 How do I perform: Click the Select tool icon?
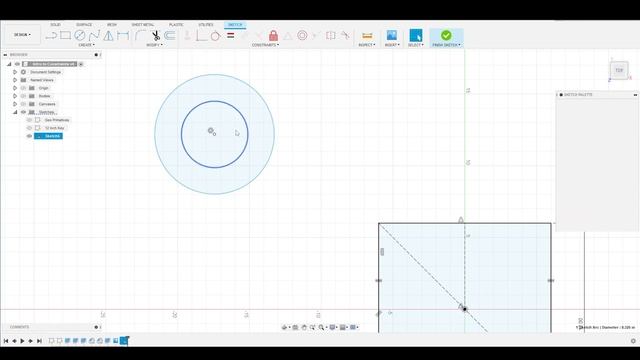coord(416,35)
